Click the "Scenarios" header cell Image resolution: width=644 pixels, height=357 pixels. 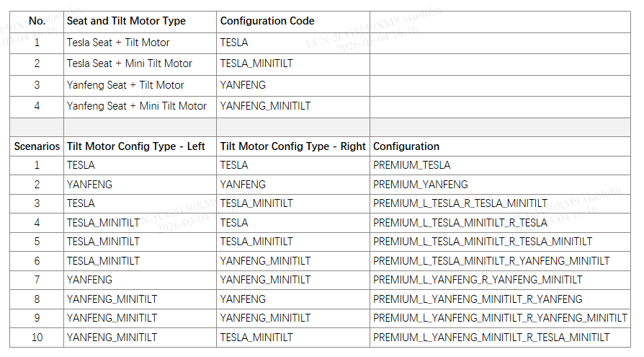(x=37, y=146)
